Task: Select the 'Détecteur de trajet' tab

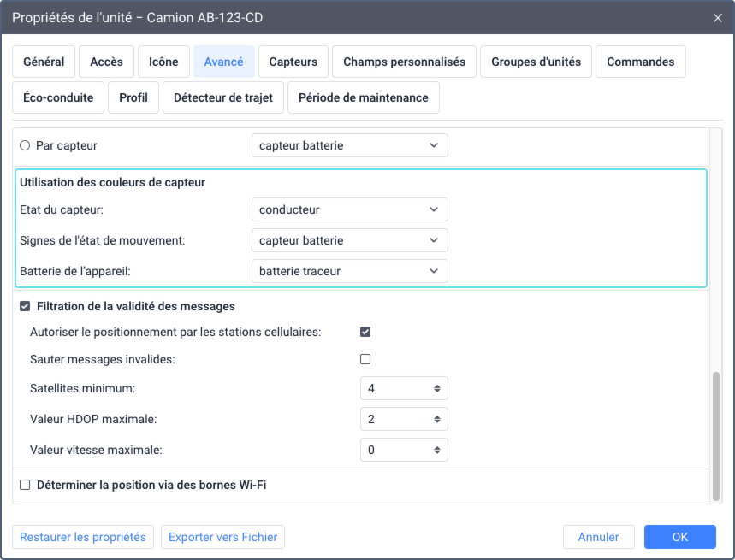Action: point(222,97)
